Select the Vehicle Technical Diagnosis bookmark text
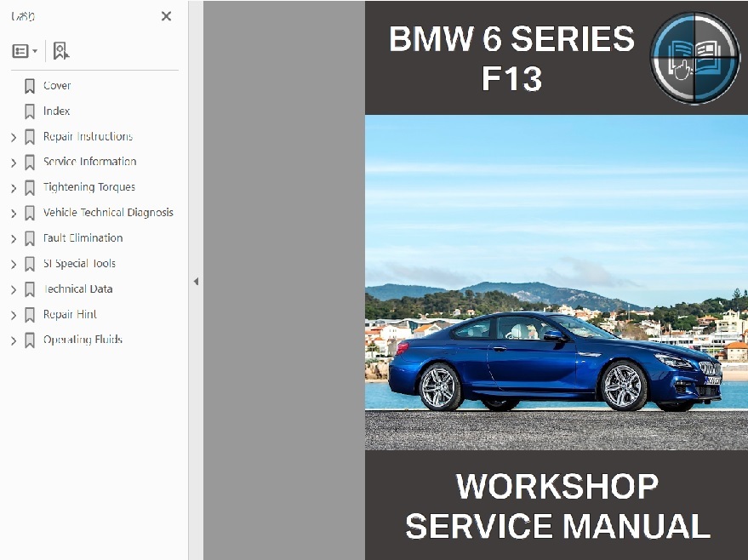This screenshot has height=560, width=748. tap(108, 212)
